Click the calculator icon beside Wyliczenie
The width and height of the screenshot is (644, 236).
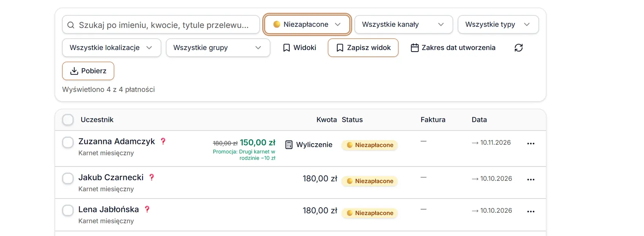coord(289,145)
